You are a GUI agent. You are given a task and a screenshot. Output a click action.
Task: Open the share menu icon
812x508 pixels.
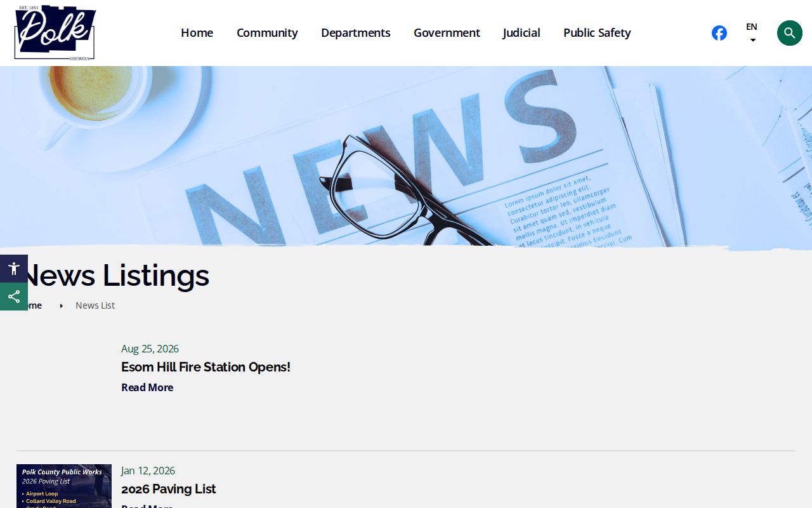(x=14, y=297)
